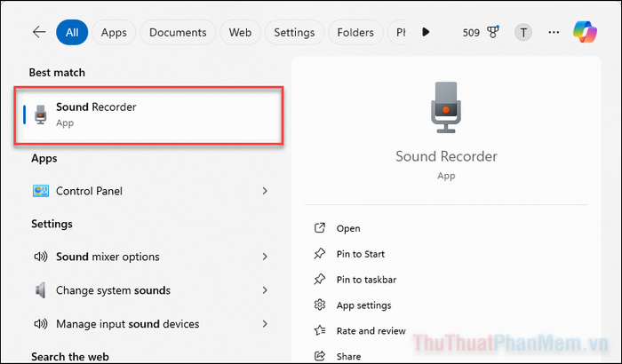Click the small Sound Recorder microphone icon
The image size is (622, 364).
[41, 115]
